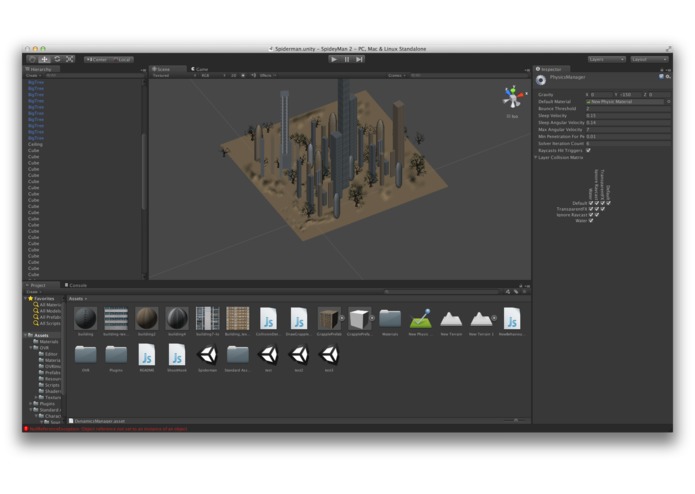Select the Hand tool in the toolbar
This screenshot has height=494, width=695.
[32, 59]
